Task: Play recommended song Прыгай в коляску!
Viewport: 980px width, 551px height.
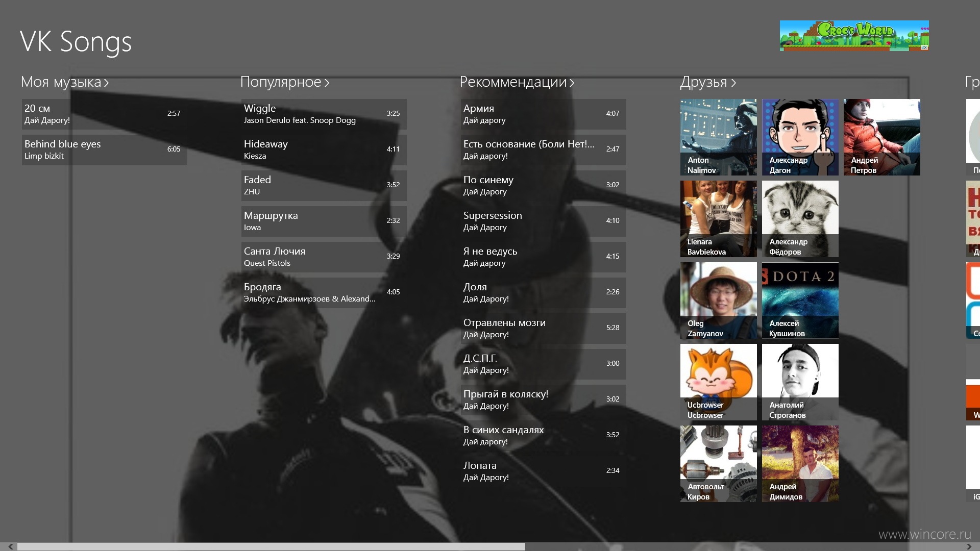Action: point(543,399)
